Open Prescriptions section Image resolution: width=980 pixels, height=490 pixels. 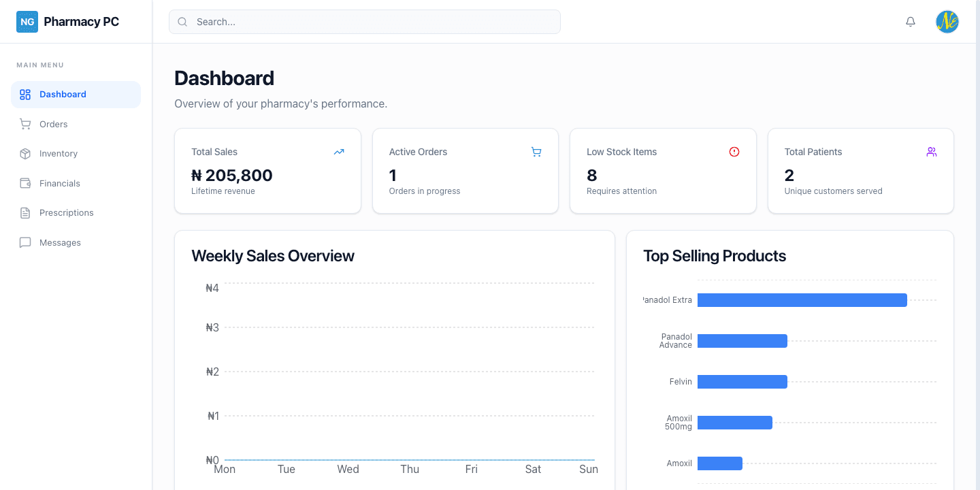coord(76,213)
